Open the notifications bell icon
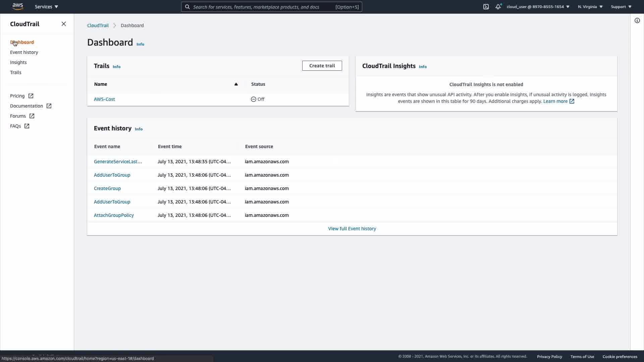This screenshot has width=644, height=362. 498,7
